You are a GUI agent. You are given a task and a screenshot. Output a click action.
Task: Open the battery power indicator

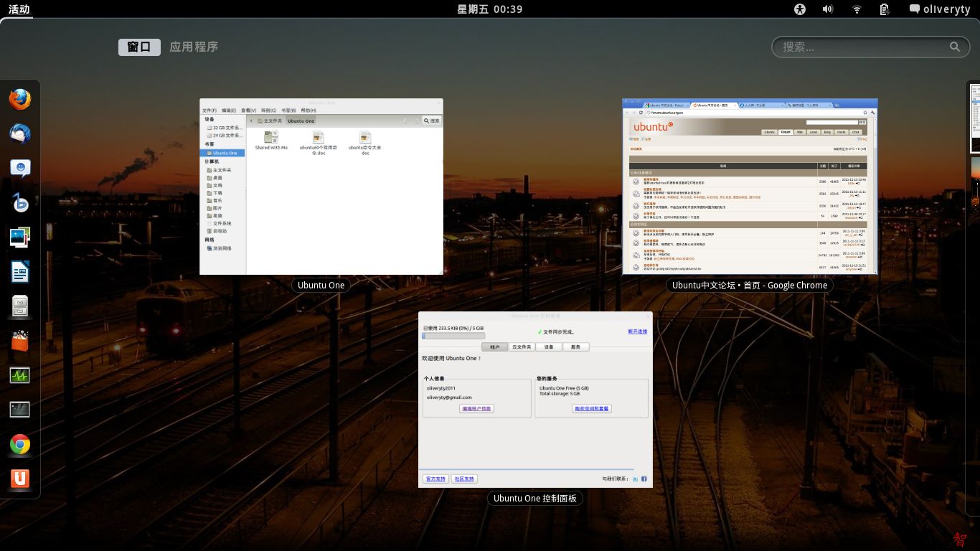885,9
